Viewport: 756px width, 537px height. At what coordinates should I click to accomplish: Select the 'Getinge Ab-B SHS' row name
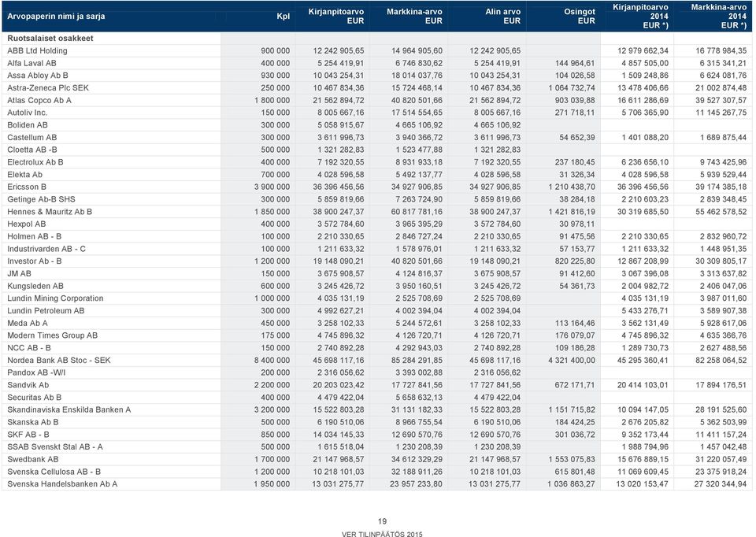point(42,199)
